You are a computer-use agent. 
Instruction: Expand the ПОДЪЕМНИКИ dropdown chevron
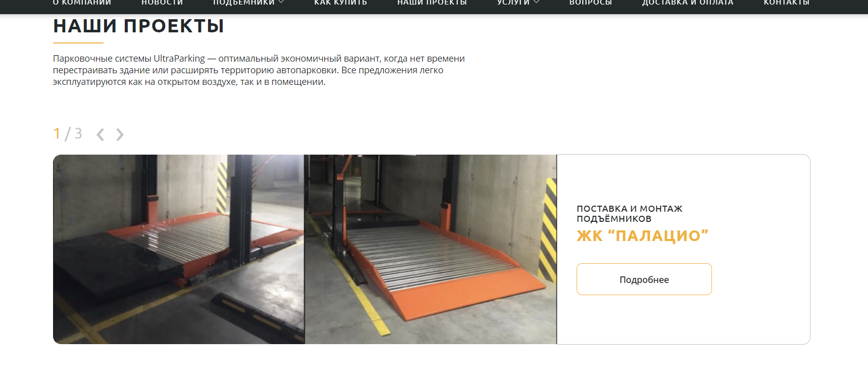coord(281,3)
